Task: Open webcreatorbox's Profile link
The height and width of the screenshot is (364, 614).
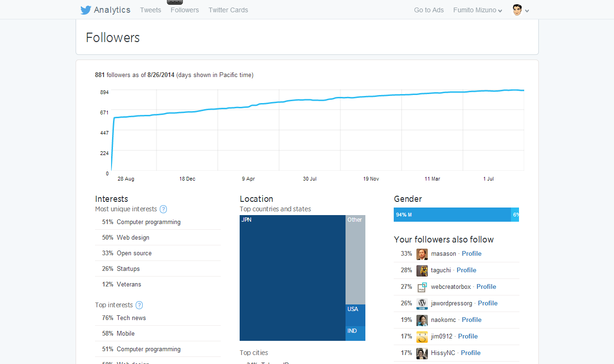Action: (x=486, y=287)
